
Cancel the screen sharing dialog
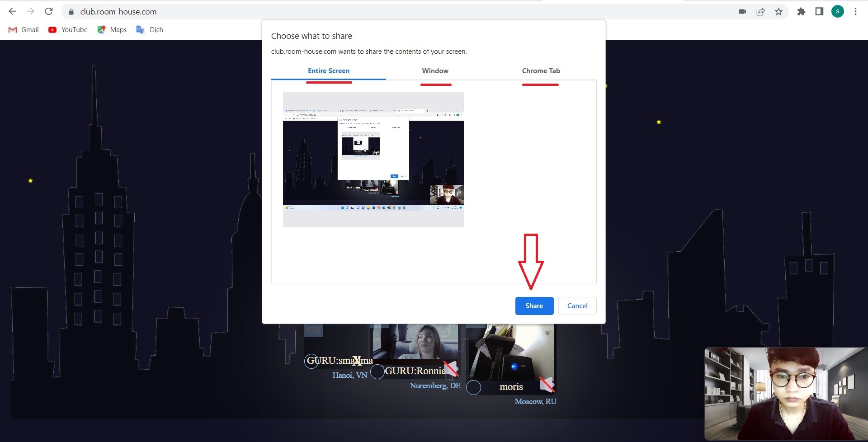tap(577, 306)
